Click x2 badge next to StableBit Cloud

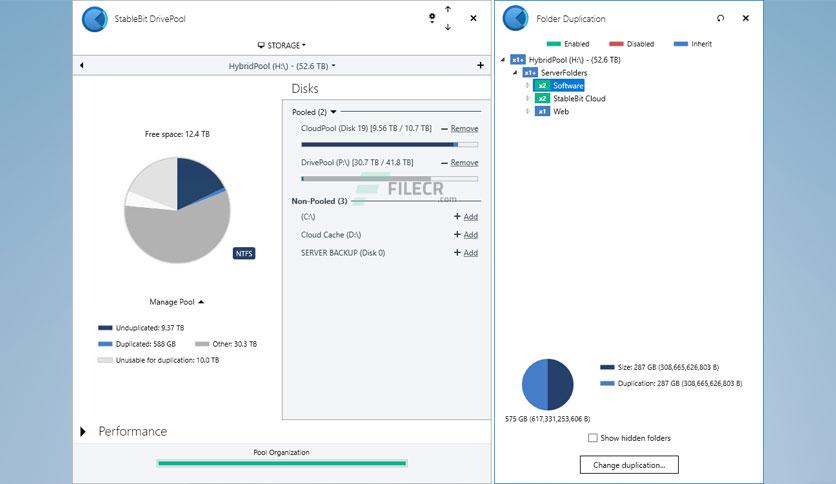point(542,99)
